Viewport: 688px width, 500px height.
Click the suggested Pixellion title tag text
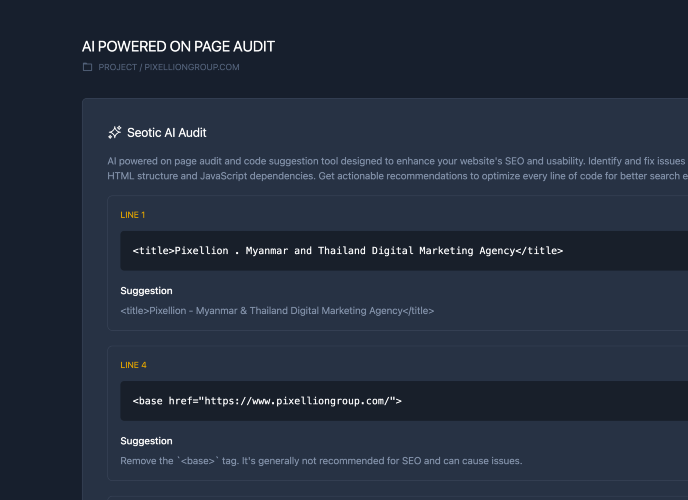click(277, 311)
